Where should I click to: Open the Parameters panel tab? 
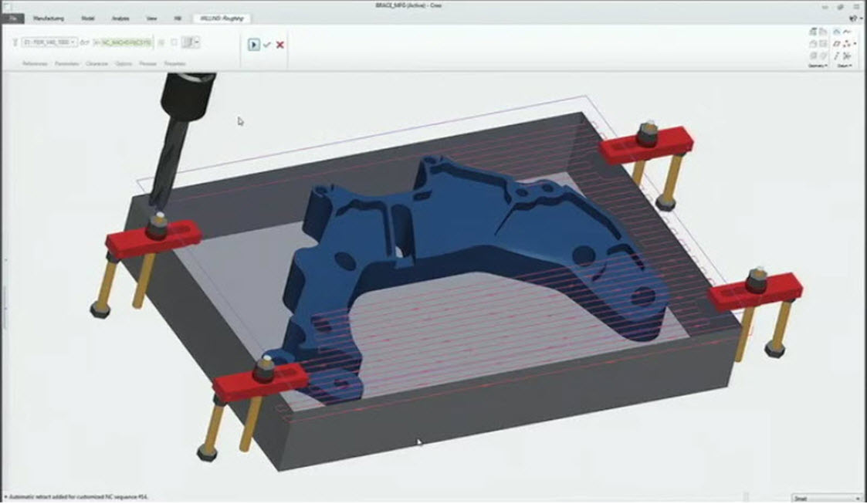67,63
